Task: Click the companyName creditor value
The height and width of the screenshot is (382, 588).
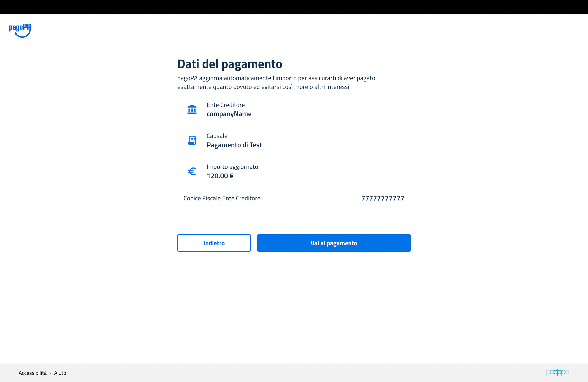Action: pyautogui.click(x=229, y=114)
